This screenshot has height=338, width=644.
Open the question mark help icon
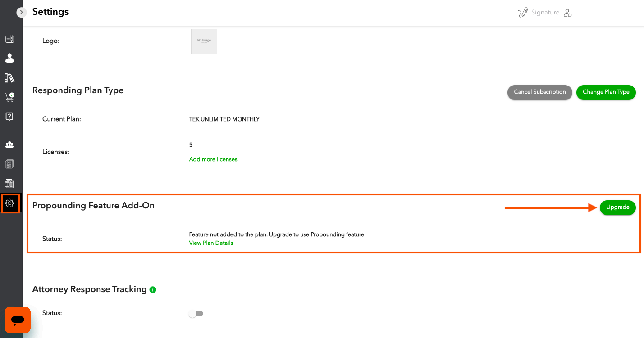coord(9,117)
